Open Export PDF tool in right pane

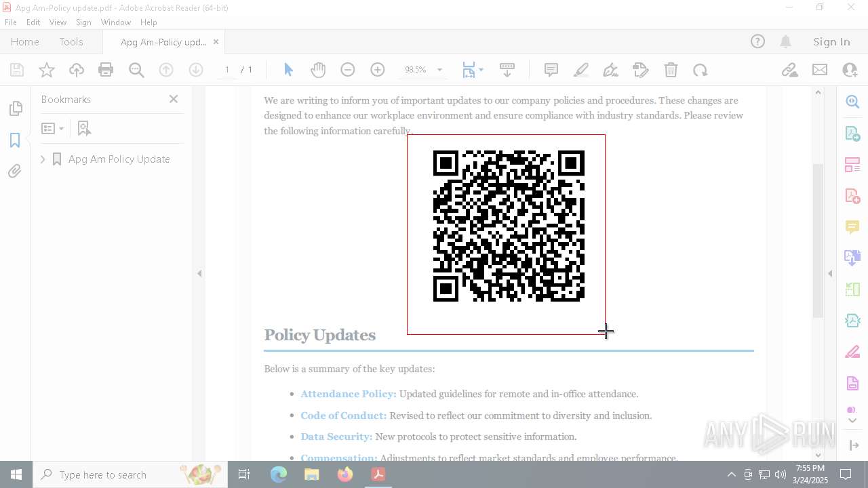tap(852, 133)
